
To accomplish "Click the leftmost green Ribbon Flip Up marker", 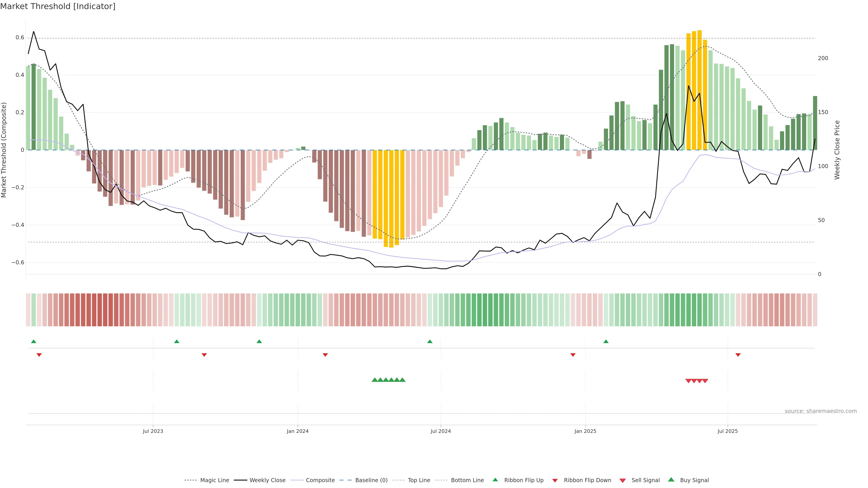I will [33, 342].
